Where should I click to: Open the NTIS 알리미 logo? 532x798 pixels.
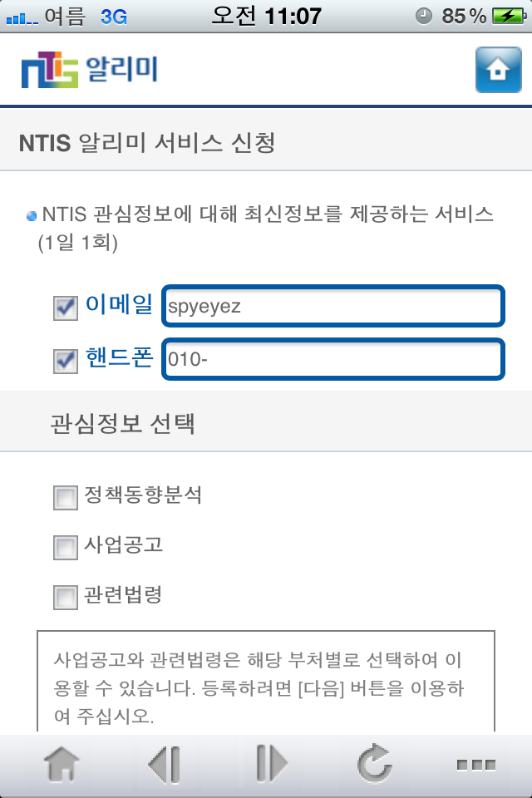(90, 69)
